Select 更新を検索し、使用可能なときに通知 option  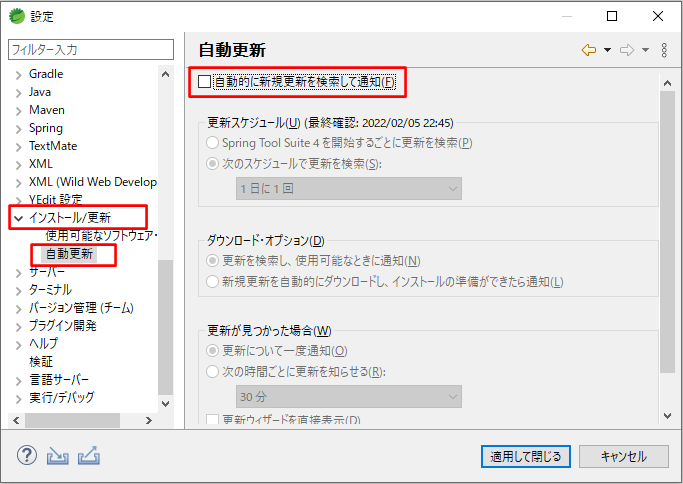click(212, 261)
